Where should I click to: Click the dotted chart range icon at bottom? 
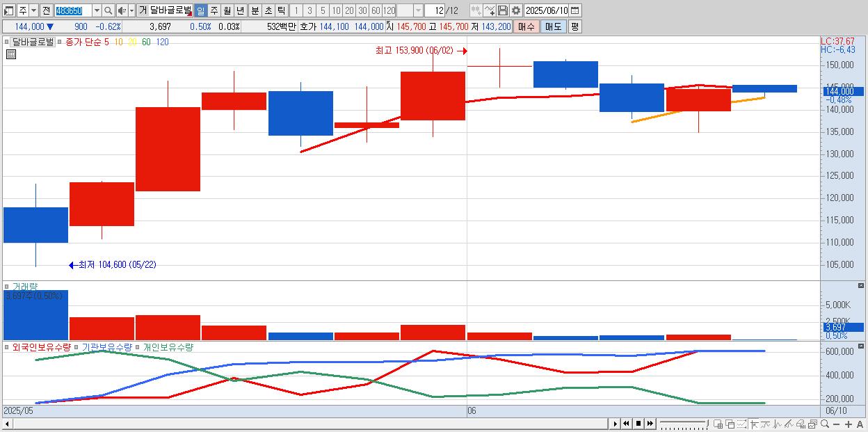tap(741, 424)
